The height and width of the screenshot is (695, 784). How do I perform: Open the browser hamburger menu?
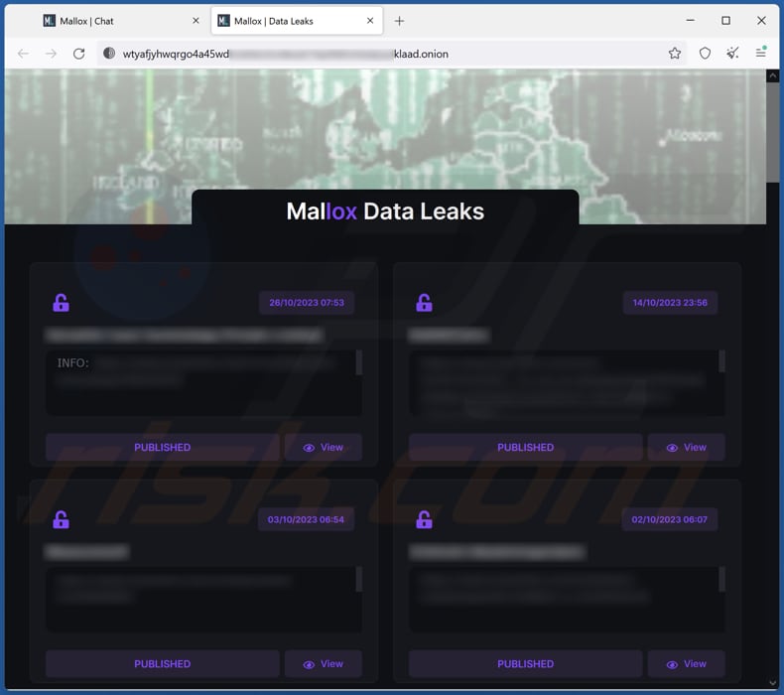click(x=761, y=52)
